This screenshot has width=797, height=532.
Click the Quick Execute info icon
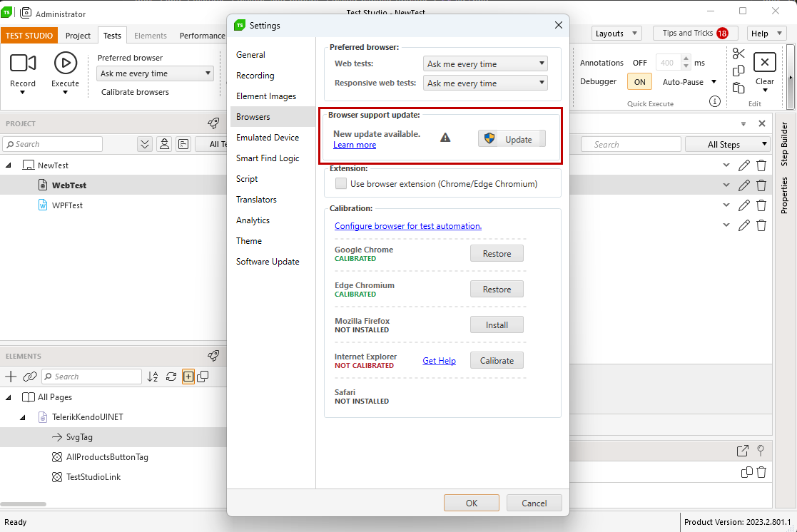click(x=715, y=102)
